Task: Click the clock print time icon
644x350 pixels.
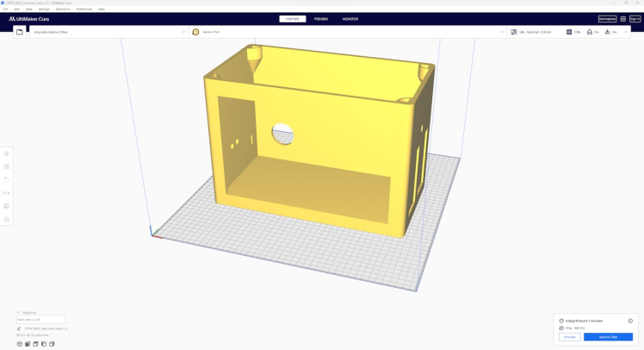Action: pos(561,321)
